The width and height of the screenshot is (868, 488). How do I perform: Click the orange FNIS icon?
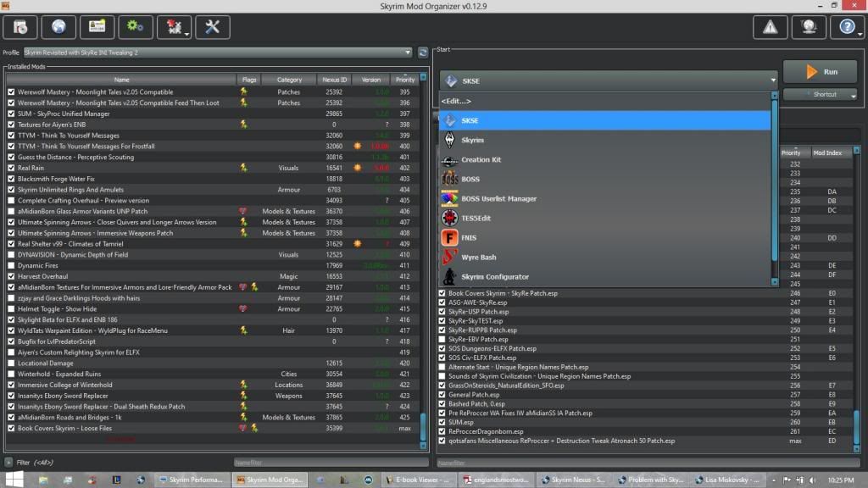click(449, 238)
